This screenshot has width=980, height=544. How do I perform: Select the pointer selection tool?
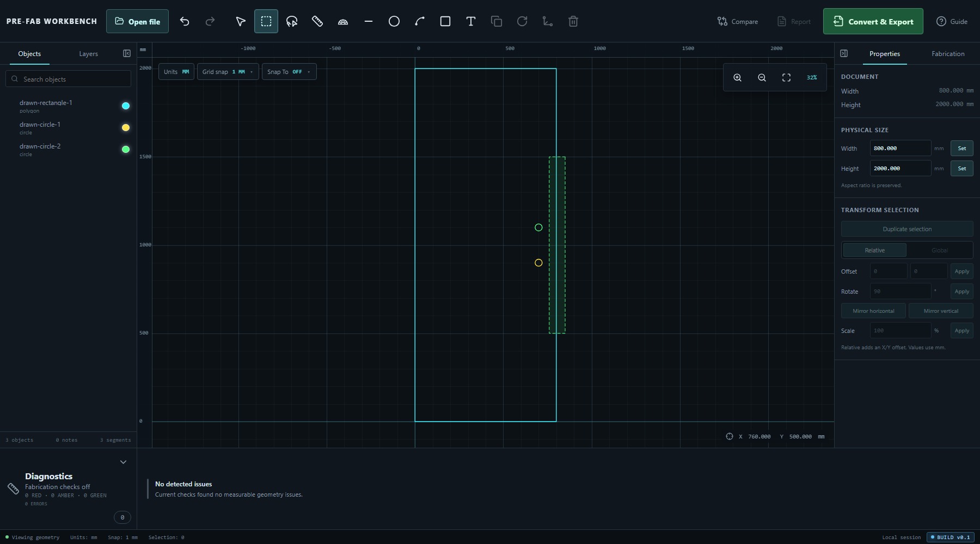point(240,21)
